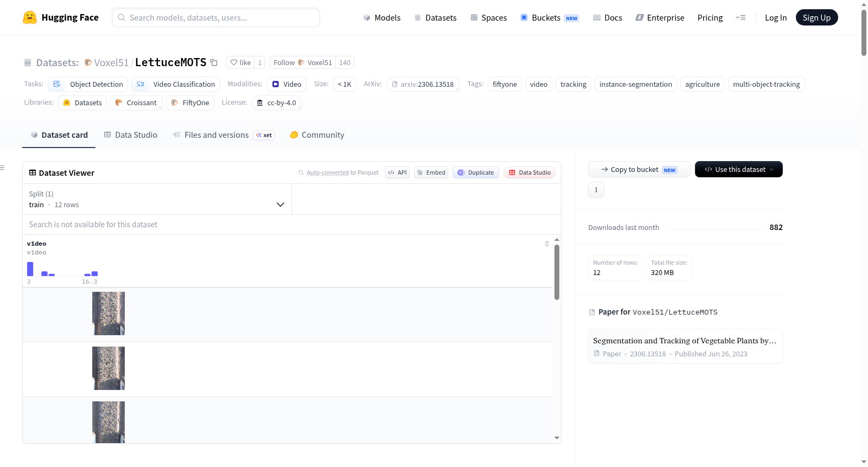Click the like count number
Image resolution: width=868 pixels, height=467 pixels.
(x=260, y=62)
